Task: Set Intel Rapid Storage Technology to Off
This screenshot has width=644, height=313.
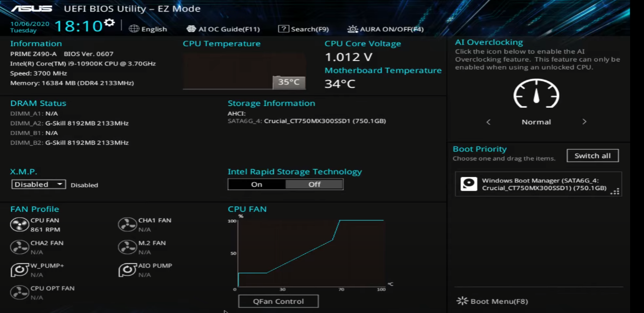Action: (314, 184)
